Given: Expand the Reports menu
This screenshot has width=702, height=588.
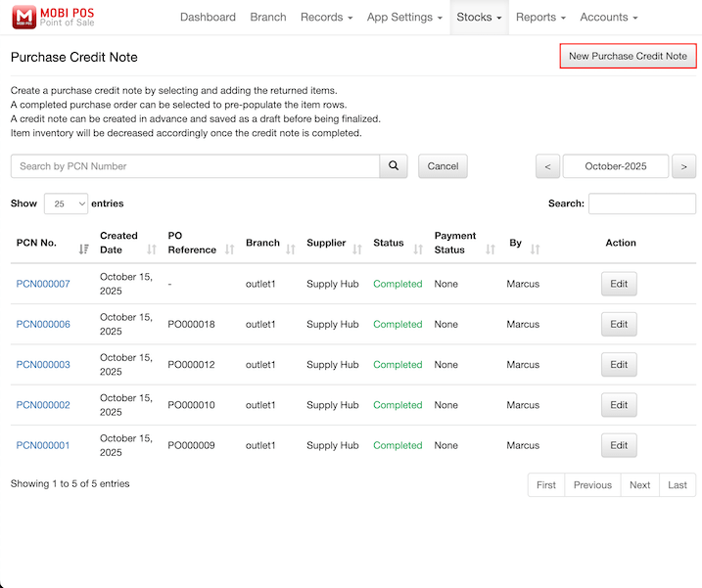Looking at the screenshot, I should [540, 17].
